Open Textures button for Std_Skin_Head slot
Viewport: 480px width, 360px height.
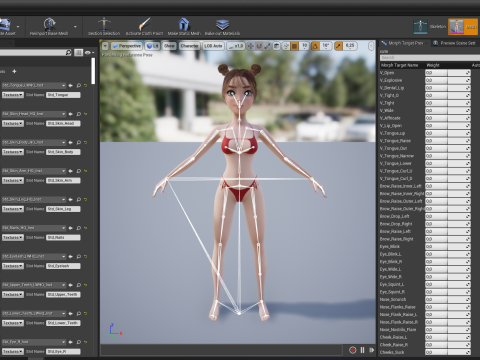[x=13, y=123]
